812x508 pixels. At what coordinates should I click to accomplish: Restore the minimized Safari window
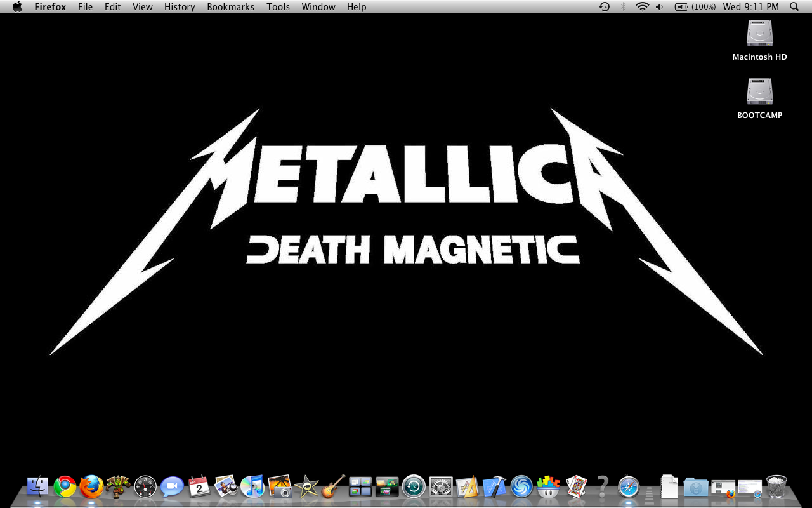pyautogui.click(x=750, y=489)
